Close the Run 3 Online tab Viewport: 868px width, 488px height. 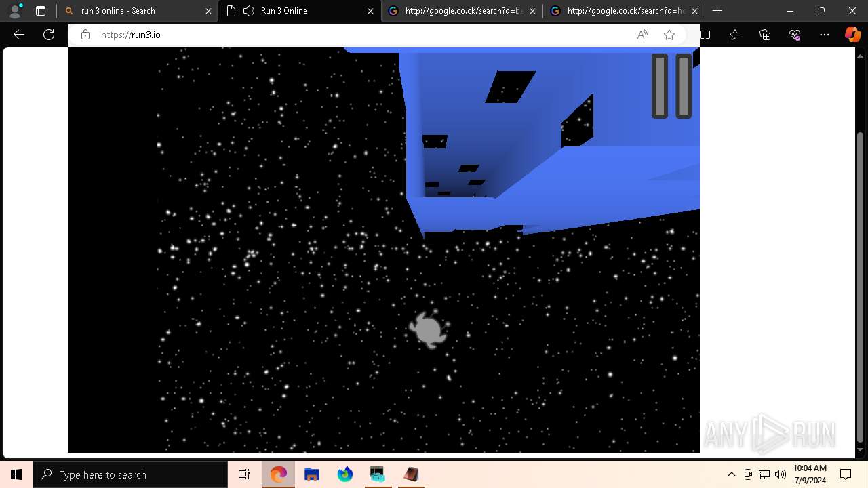pyautogui.click(x=370, y=11)
